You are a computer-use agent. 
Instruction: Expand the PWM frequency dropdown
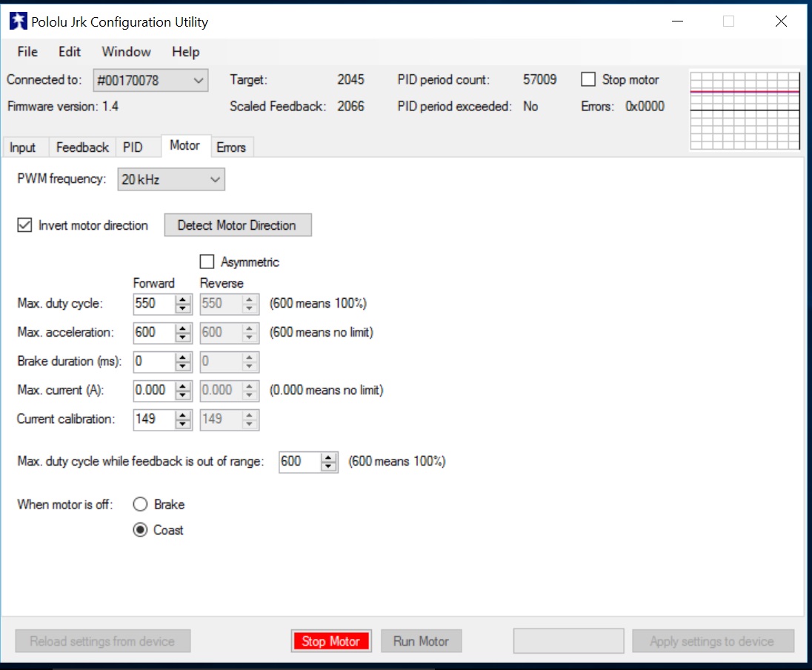[171, 179]
